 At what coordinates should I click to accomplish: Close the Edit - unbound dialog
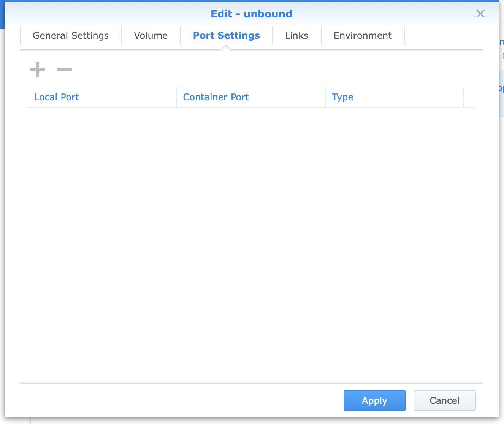pos(480,14)
